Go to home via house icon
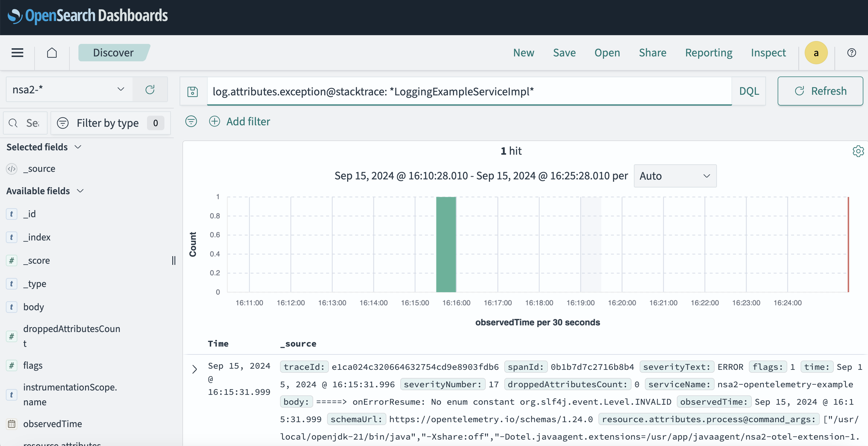The height and width of the screenshot is (446, 868). click(52, 53)
